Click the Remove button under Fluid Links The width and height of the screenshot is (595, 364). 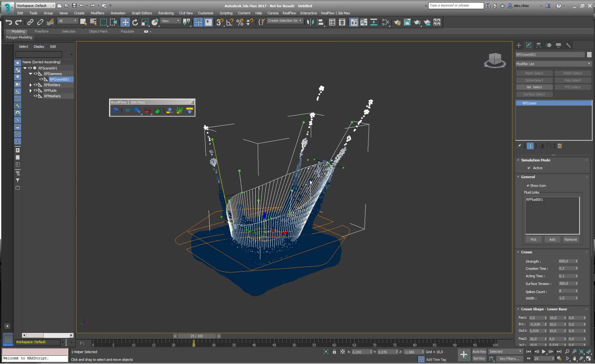click(571, 239)
